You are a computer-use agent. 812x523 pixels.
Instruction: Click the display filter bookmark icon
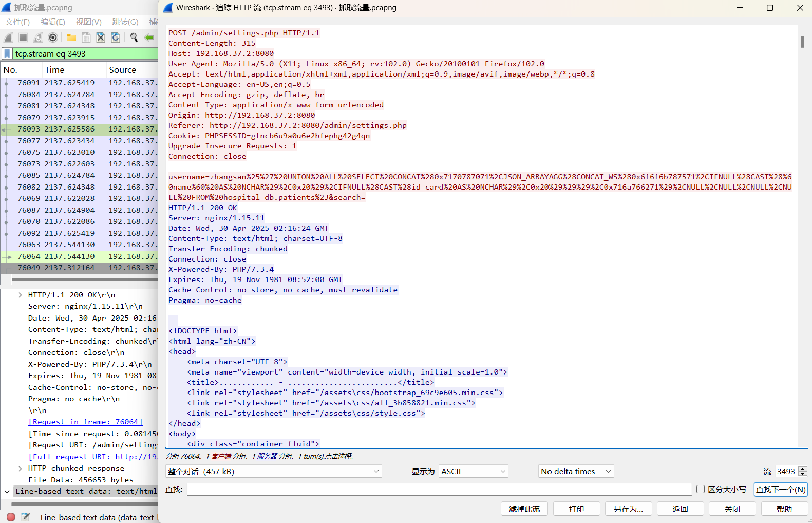click(7, 53)
